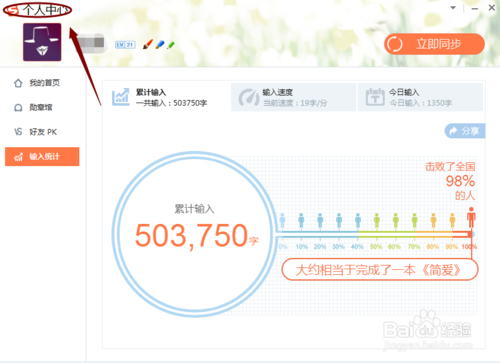
Task: Switch to the 今日输入 tab
Action: point(420,97)
